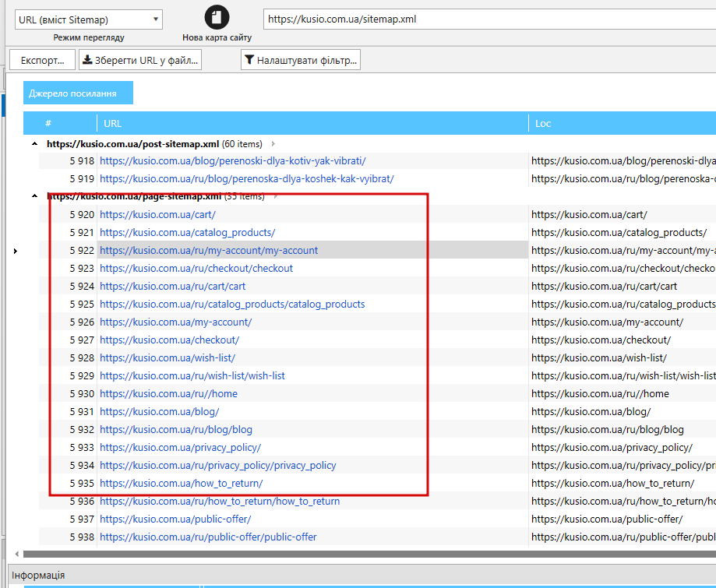Open the kusio.com.ua/checkout/ link

click(x=169, y=340)
